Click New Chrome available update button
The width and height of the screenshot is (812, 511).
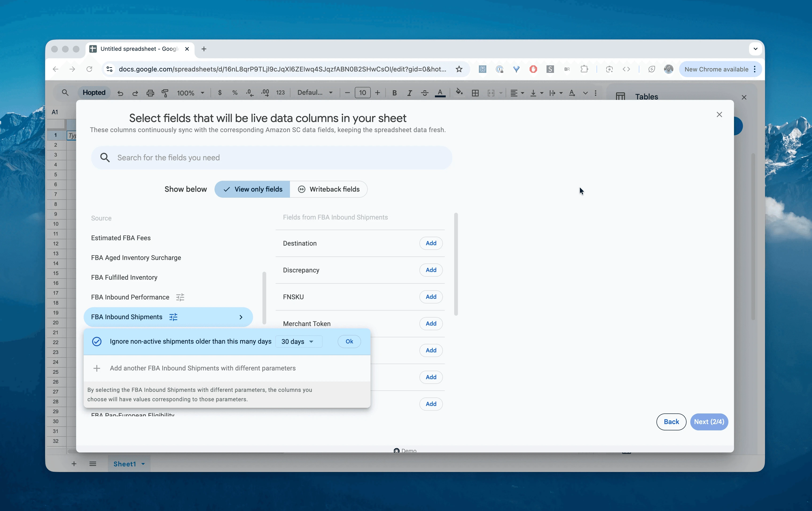[x=720, y=69]
